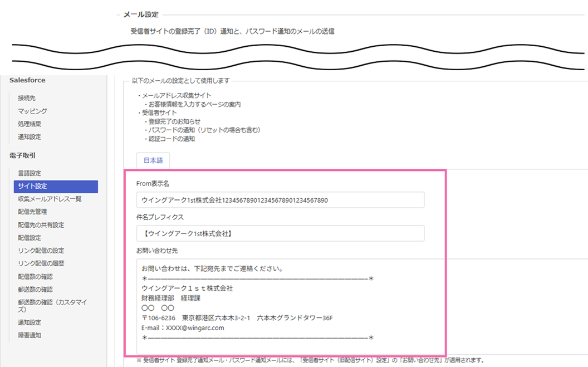Open 障害通知 in the sidebar
The height and width of the screenshot is (367, 588).
[x=29, y=335]
